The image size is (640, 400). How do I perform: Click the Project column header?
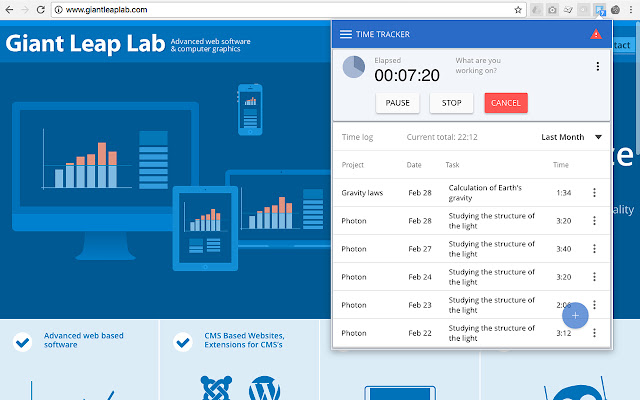point(353,165)
